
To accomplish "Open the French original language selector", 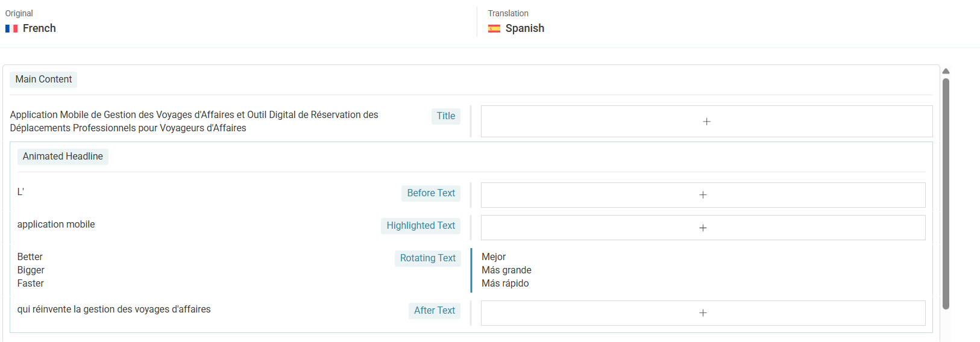I will coord(39,28).
